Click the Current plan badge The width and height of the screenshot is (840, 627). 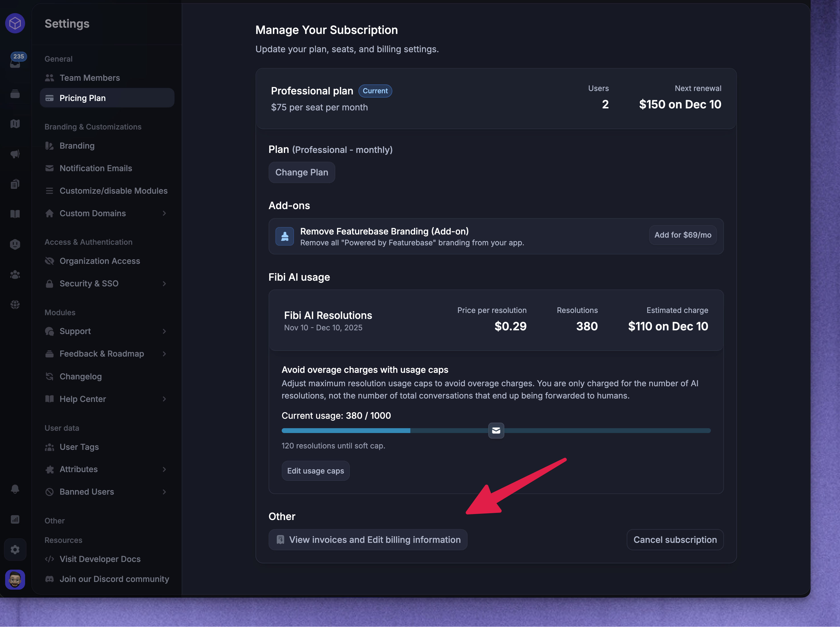(x=375, y=91)
